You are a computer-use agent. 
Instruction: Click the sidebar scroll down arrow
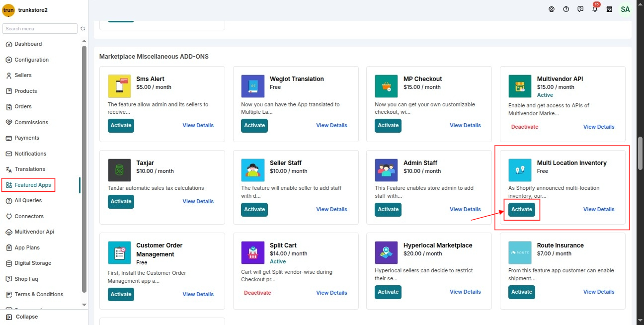click(84, 305)
